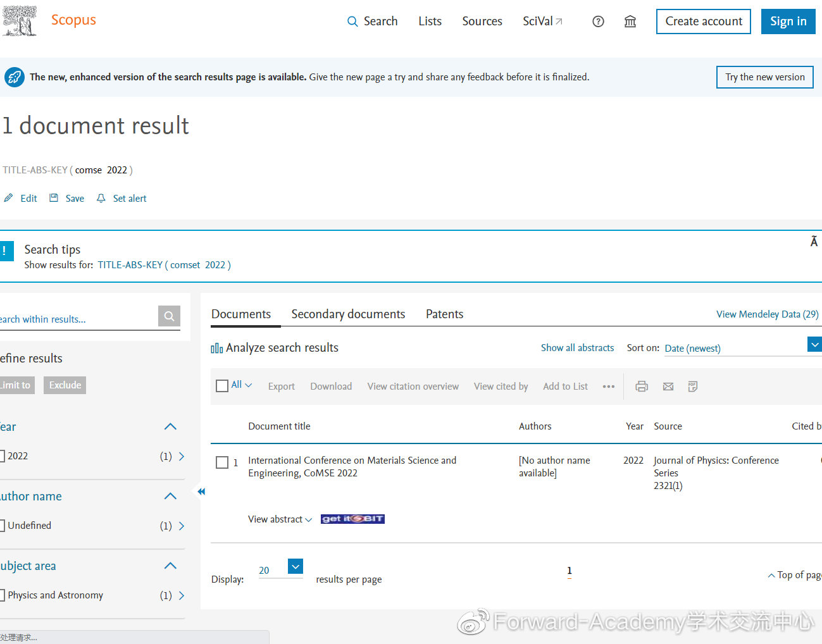Open Journal of Physics: Conference Series source
822x644 pixels.
(x=716, y=467)
